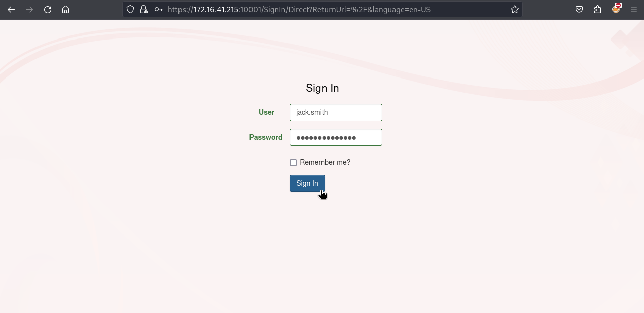Open the extension icon with red badge
Screen dimensions: 644x313
(x=616, y=8)
